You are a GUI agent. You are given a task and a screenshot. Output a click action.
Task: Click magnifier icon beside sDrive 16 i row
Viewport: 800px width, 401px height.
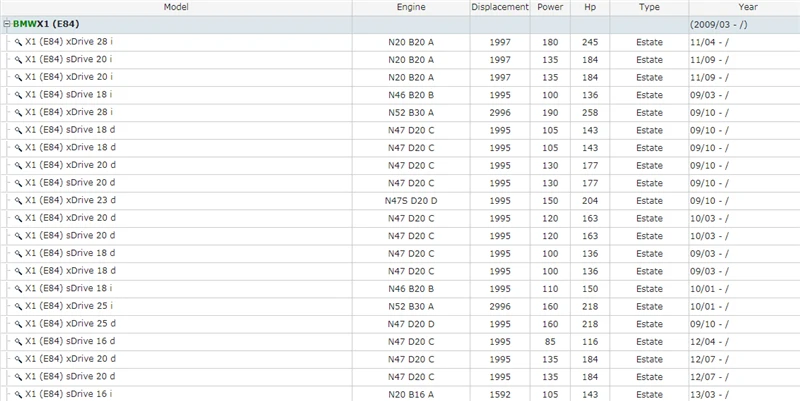(18, 395)
